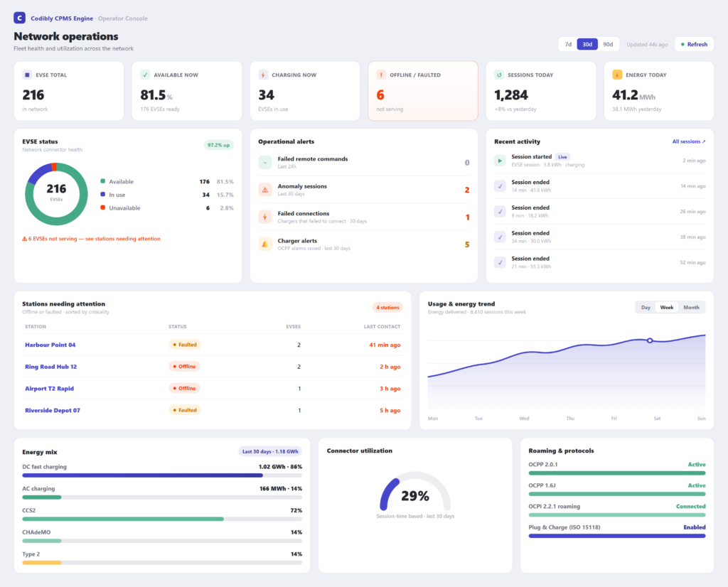Click the EVSE Total card icon

coord(28,75)
